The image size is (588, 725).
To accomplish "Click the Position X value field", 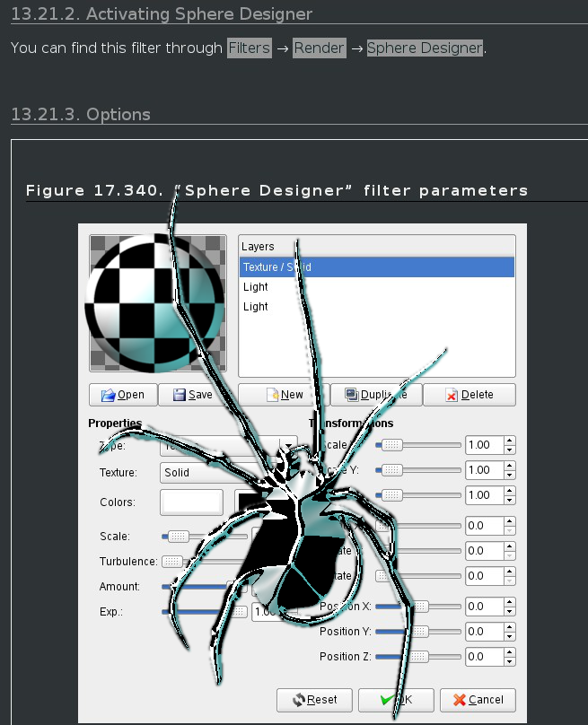I will tap(484, 607).
